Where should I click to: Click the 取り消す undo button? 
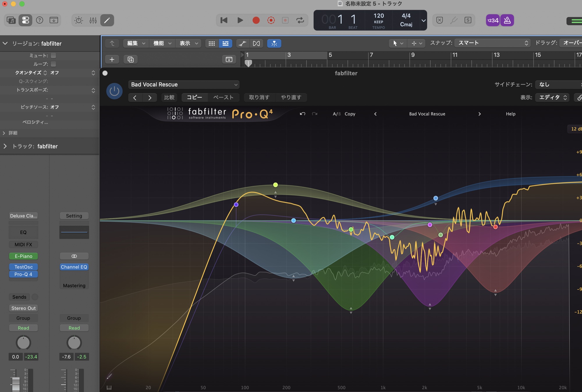[x=259, y=97]
